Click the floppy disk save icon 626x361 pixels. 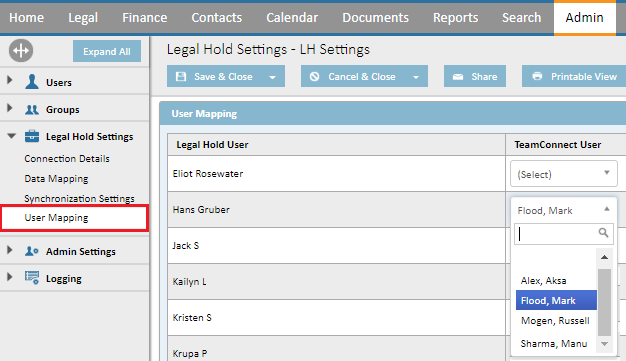(181, 76)
